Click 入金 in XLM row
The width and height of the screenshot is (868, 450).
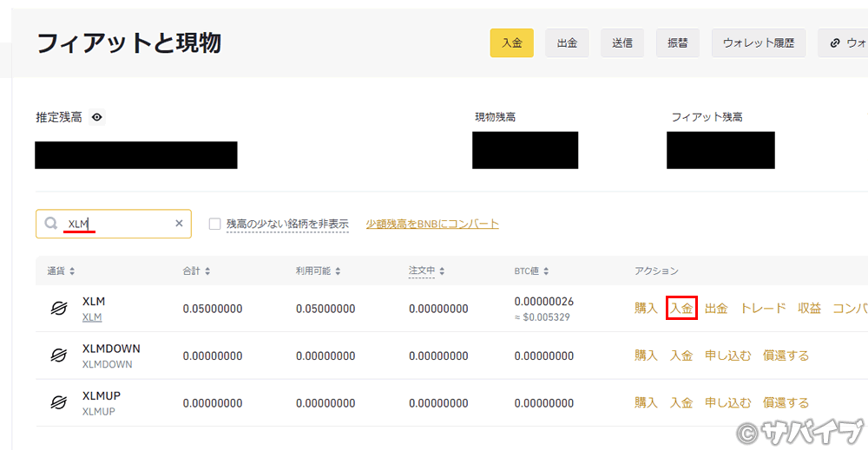coord(681,309)
